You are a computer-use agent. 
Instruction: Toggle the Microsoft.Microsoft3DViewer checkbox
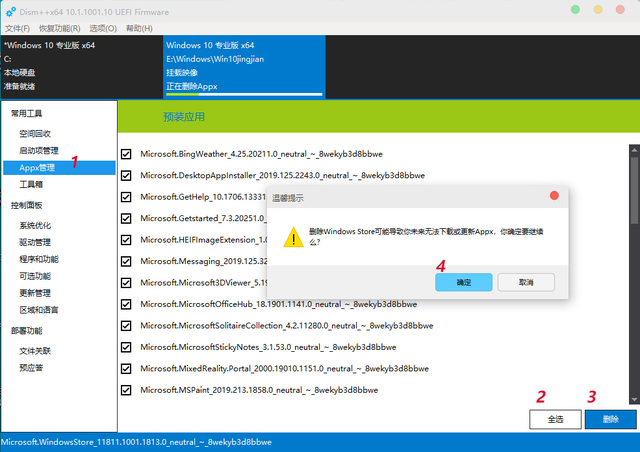[x=126, y=283]
